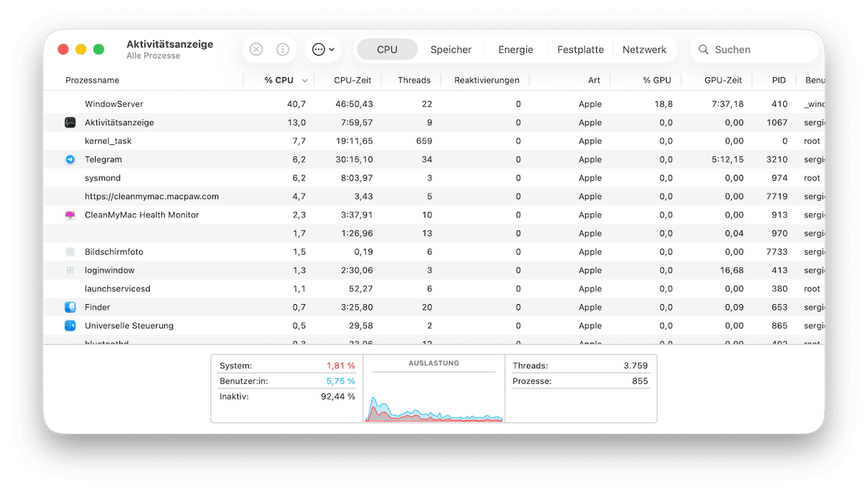Click the System CPU value 1,81 %
The image size is (868, 491).
click(x=341, y=366)
